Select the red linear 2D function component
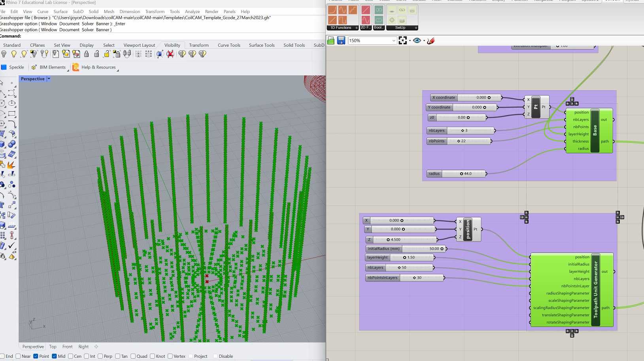The width and height of the screenshot is (644, 361). [366, 10]
